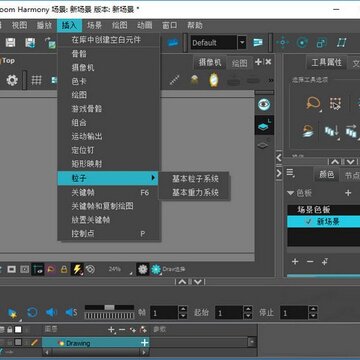Collapse the 色板 palette list triangle
The width and height of the screenshot is (360, 360).
291,193
